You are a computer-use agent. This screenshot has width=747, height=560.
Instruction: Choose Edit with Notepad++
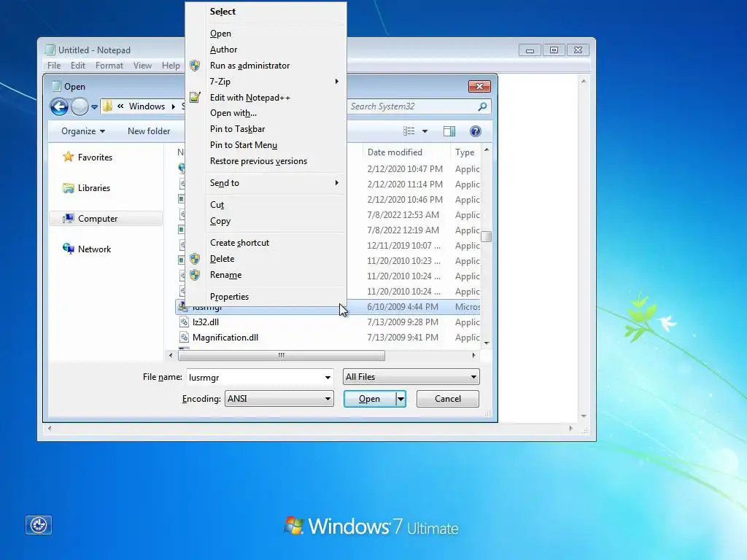point(250,97)
